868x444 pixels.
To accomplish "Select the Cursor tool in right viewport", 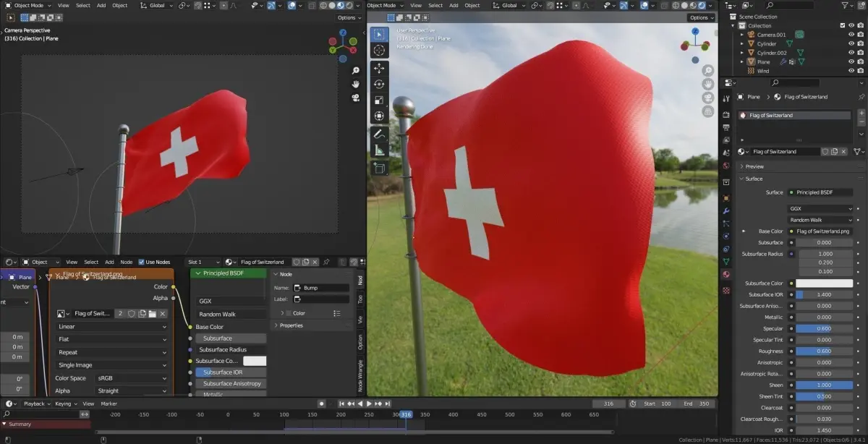I will (379, 51).
